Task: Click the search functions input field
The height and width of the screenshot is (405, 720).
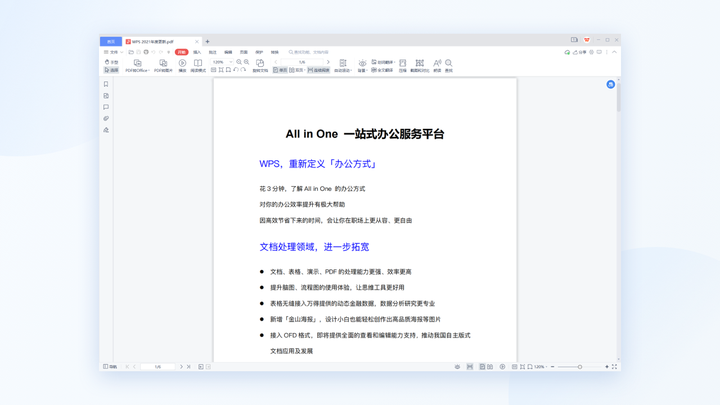Action: [309, 52]
